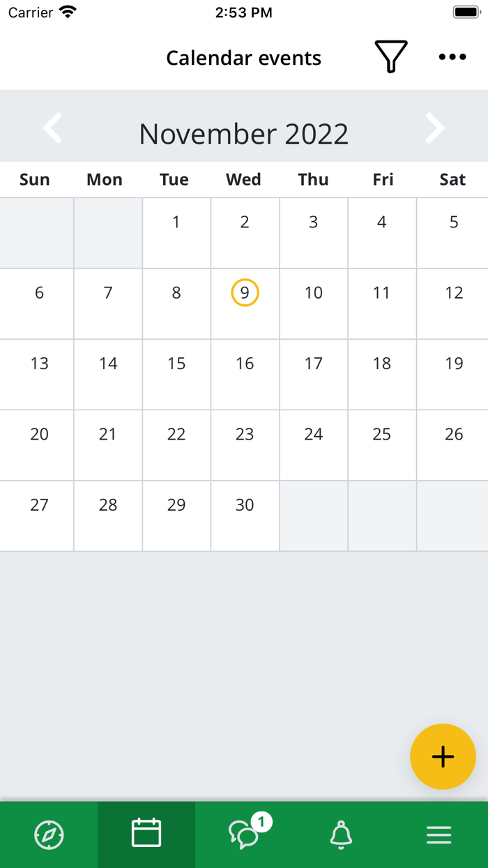Viewport: 488px width, 868px height.
Task: Open the calendar events filter
Action: click(391, 57)
